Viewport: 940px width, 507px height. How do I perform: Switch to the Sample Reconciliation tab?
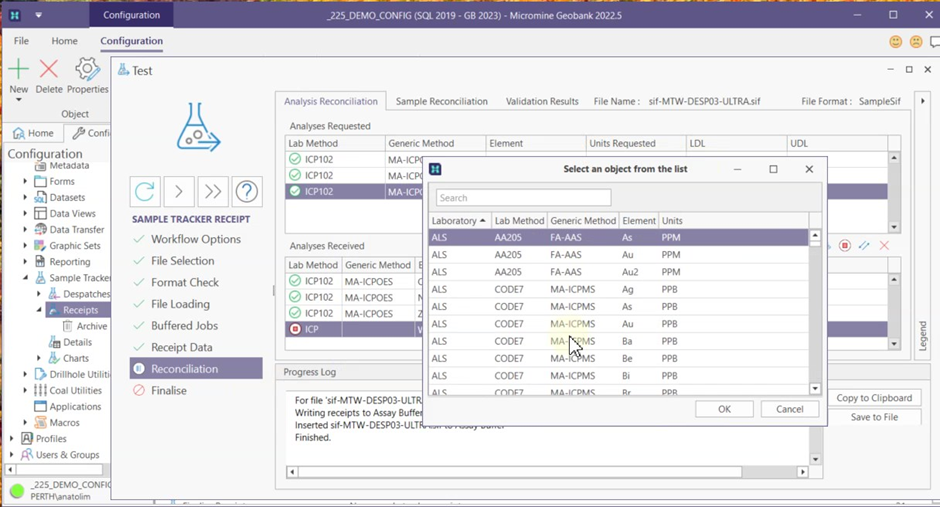441,101
